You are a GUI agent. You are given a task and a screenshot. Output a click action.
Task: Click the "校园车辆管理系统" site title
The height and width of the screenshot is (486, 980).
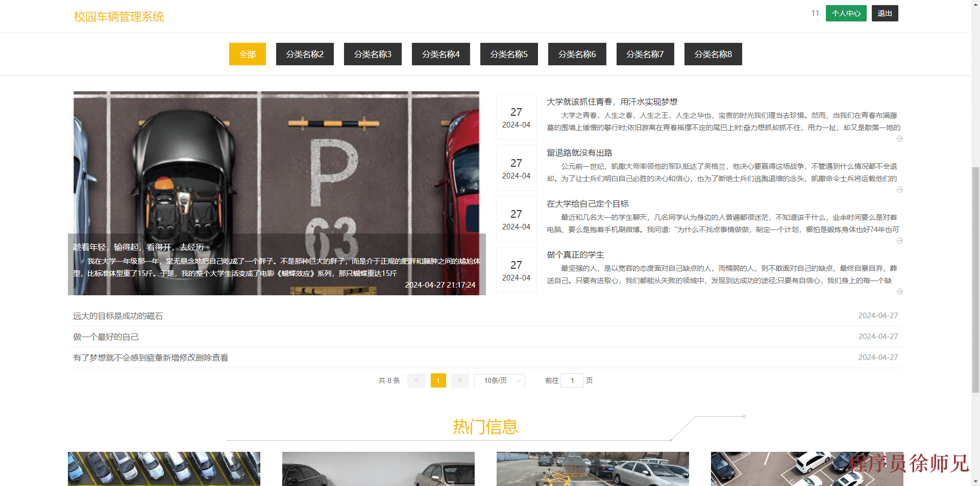[x=118, y=16]
